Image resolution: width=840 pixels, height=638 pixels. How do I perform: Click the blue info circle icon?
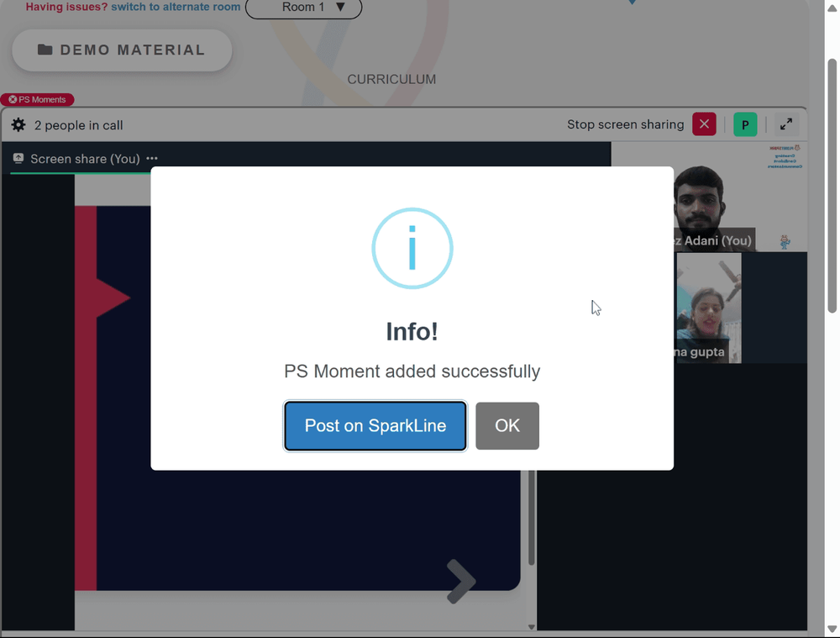[412, 248]
